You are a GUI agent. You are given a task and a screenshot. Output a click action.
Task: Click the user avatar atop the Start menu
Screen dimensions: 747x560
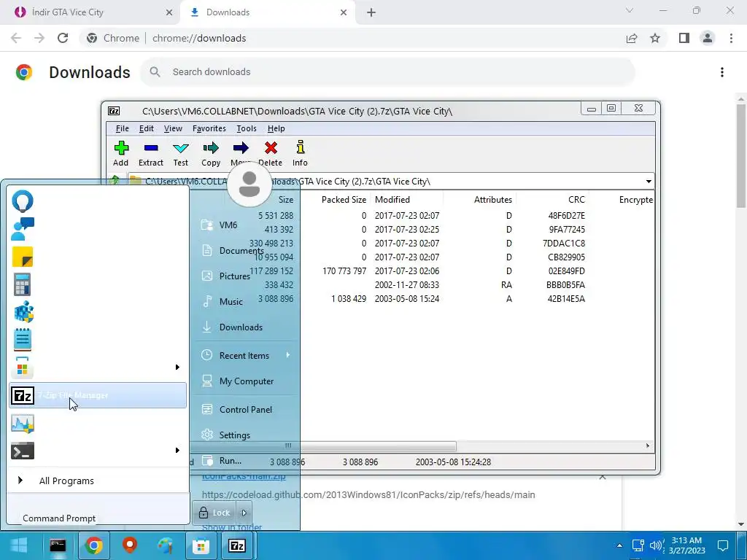click(249, 184)
